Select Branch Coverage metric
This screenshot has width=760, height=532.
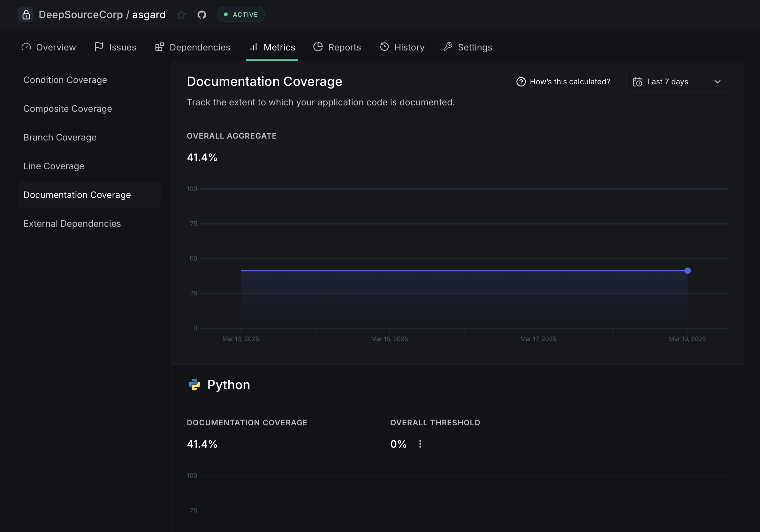coord(60,137)
